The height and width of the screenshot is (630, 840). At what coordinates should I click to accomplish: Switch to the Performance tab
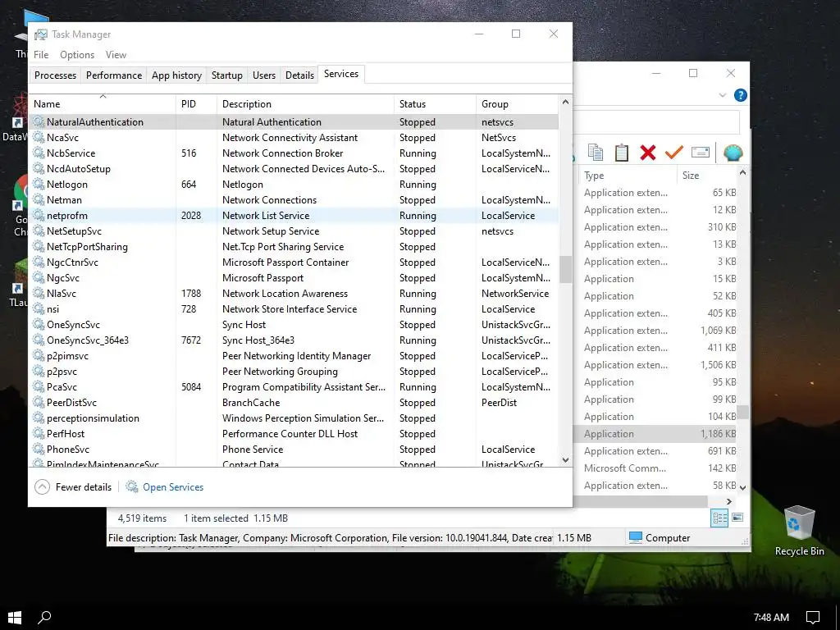click(x=114, y=75)
